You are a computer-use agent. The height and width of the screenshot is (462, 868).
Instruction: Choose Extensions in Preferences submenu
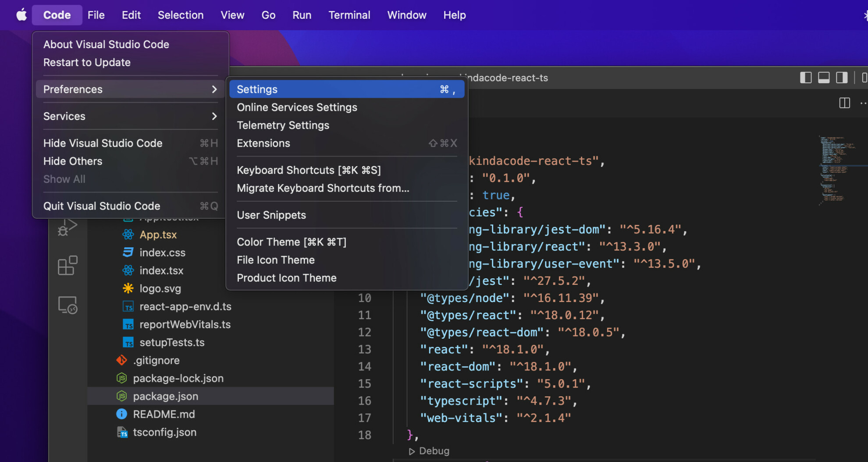[x=347, y=143]
